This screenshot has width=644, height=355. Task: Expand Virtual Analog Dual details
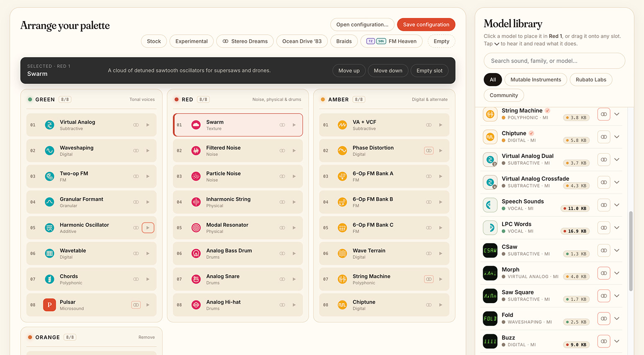[x=617, y=160]
